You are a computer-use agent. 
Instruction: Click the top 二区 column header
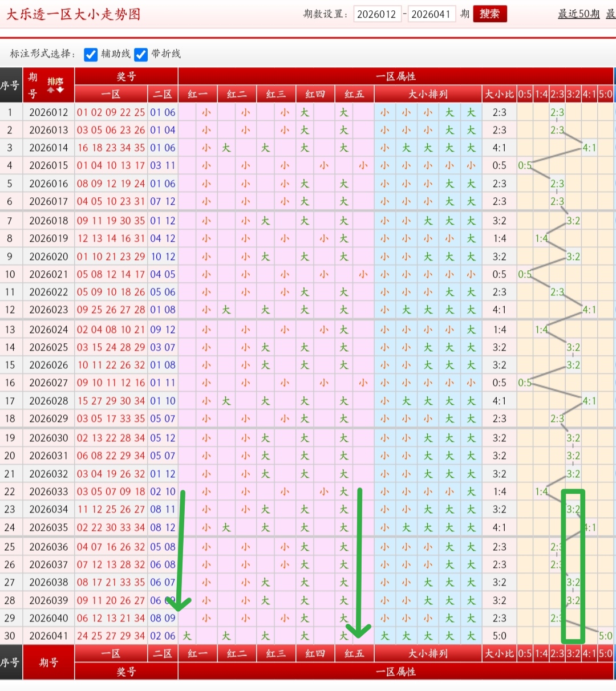pos(163,94)
